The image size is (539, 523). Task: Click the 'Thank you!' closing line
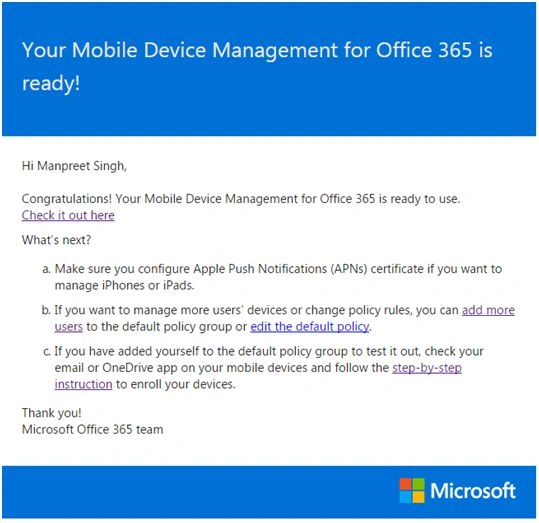[52, 413]
